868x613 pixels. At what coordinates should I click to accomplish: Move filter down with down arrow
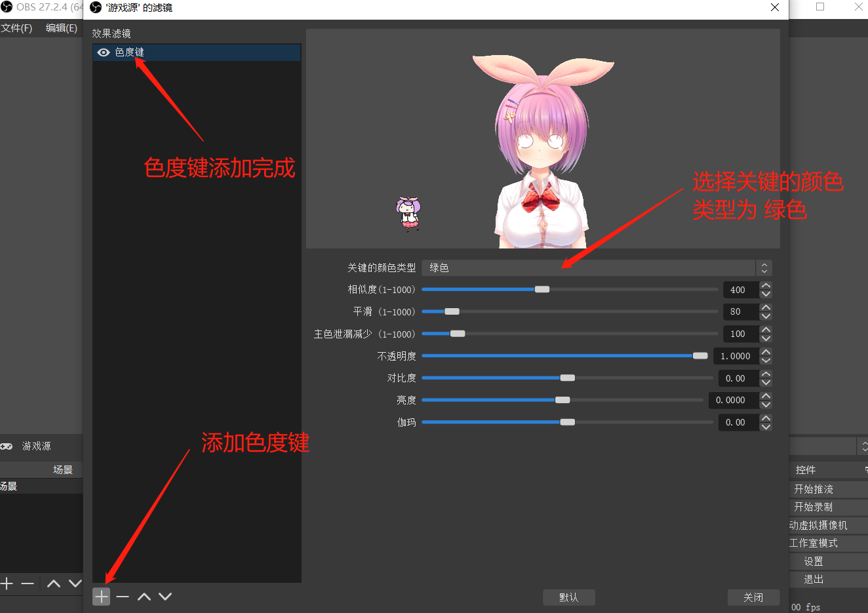coord(165,597)
